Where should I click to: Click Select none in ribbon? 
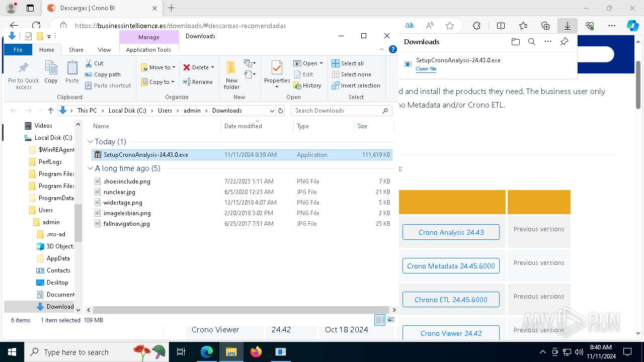pos(351,74)
